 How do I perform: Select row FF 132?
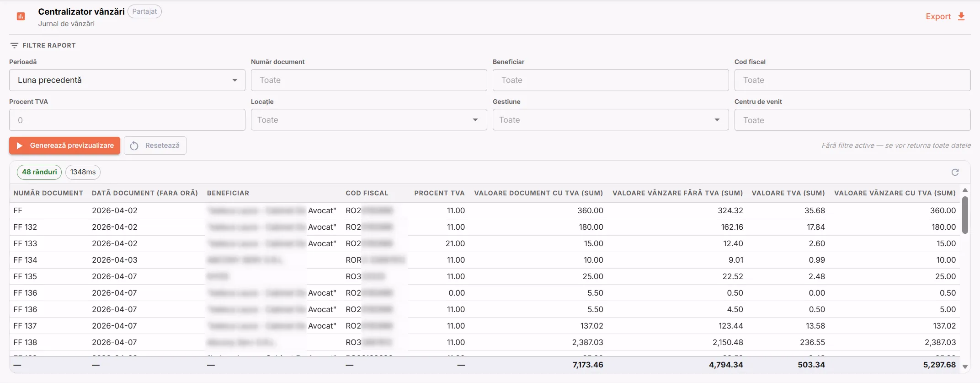[x=485, y=227]
